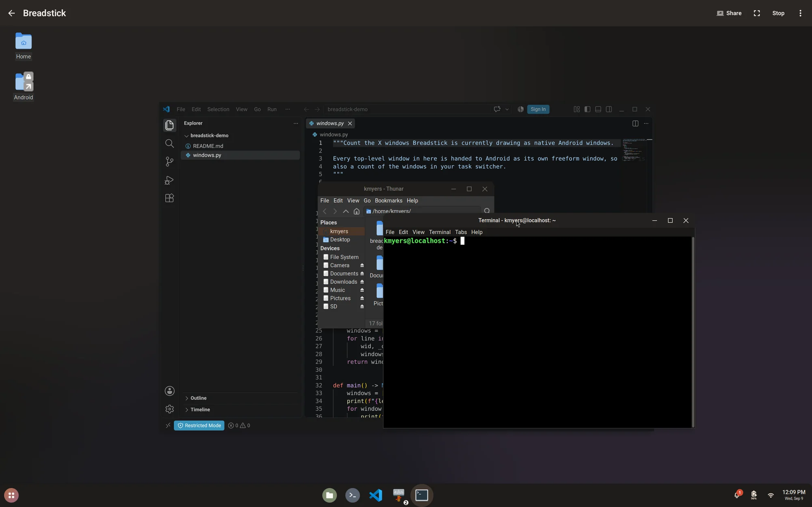Open Source Control view in VS Code
The height and width of the screenshot is (507, 812).
[169, 162]
